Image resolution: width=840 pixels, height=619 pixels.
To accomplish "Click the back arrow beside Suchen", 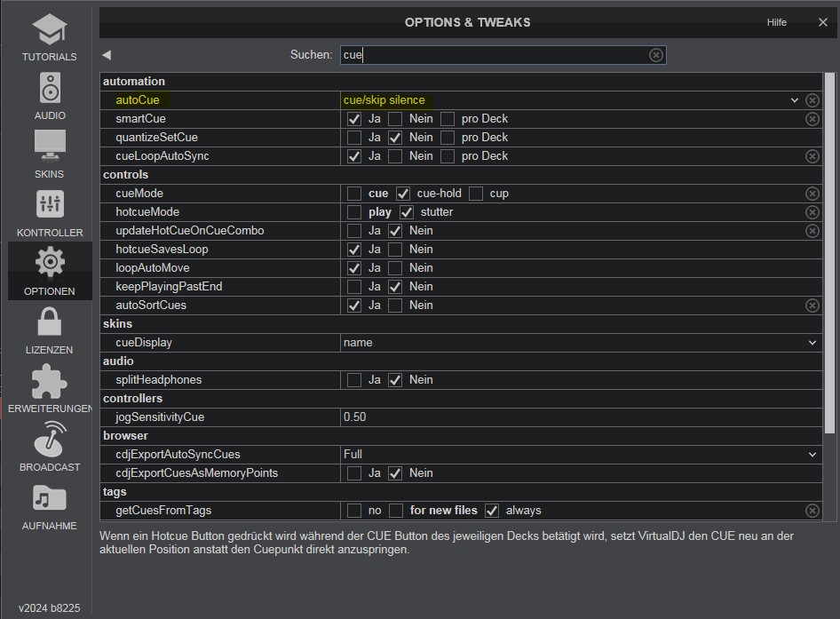I will pos(107,55).
